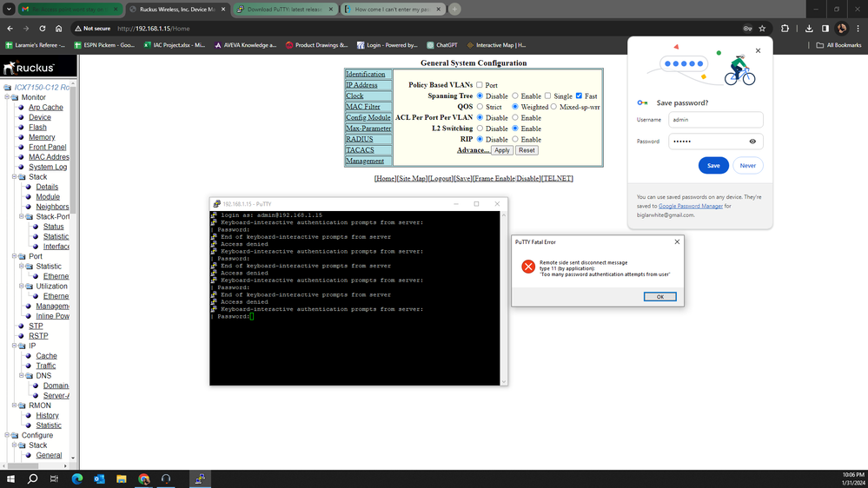
Task: Collapse the RMON tree node
Action: pyautogui.click(x=7, y=406)
